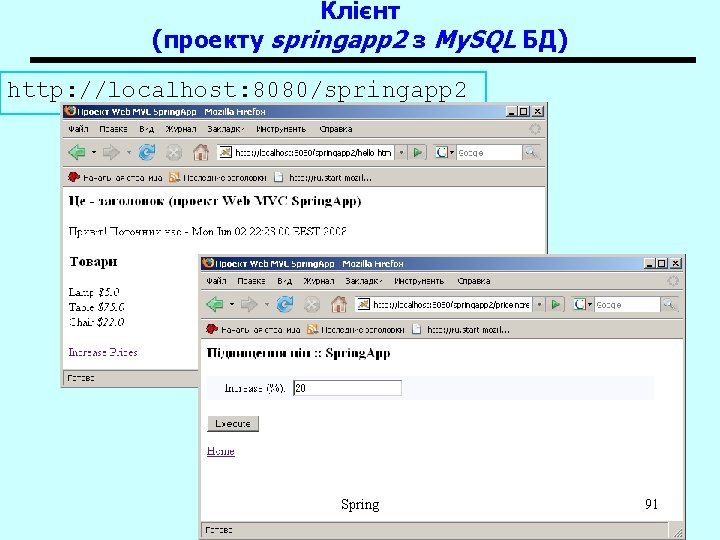Click RSS headlines bookmark icon in the rear window
The height and width of the screenshot is (540, 720).
click(x=174, y=177)
